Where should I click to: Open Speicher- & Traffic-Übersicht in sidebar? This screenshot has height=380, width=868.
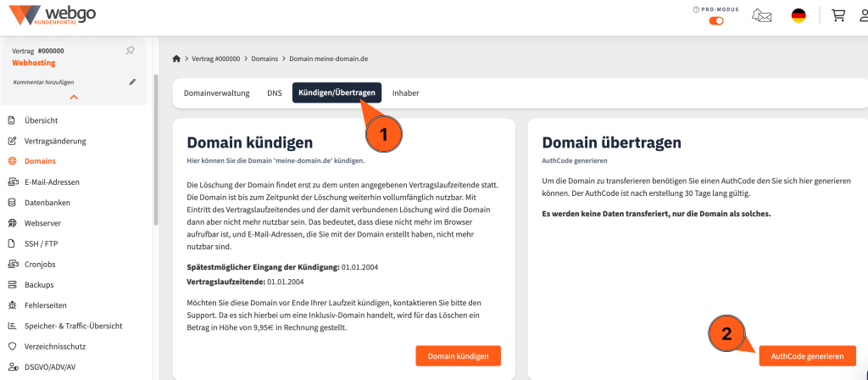click(73, 326)
